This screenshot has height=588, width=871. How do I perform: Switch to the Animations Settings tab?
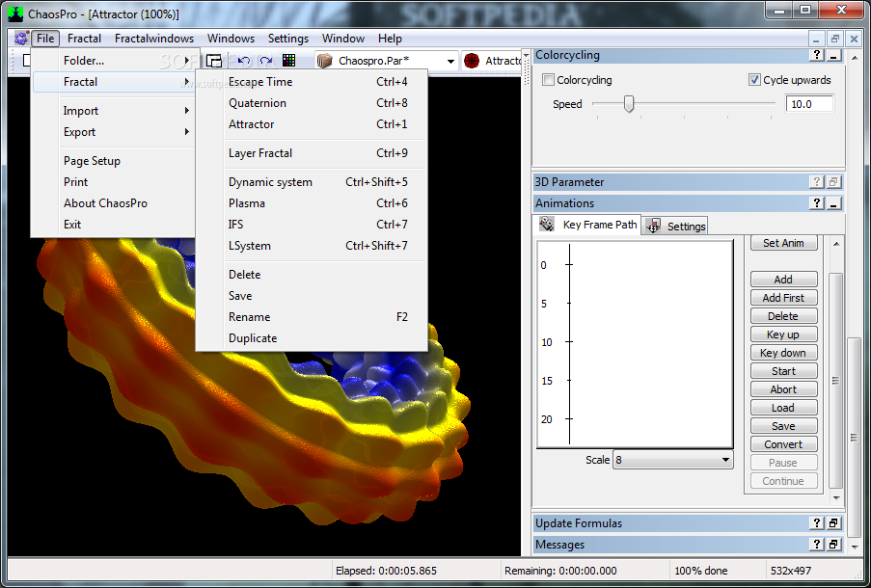(x=675, y=226)
